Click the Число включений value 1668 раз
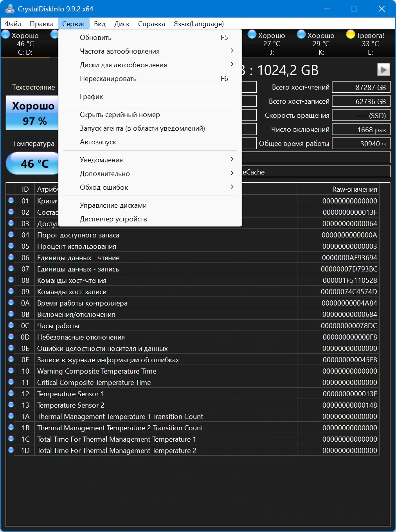This screenshot has height=532, width=396. (x=361, y=129)
